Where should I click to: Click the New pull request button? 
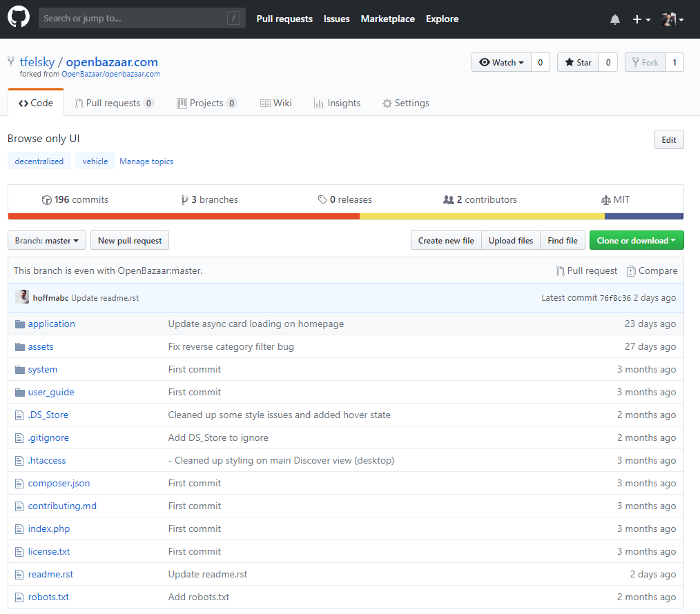click(130, 241)
